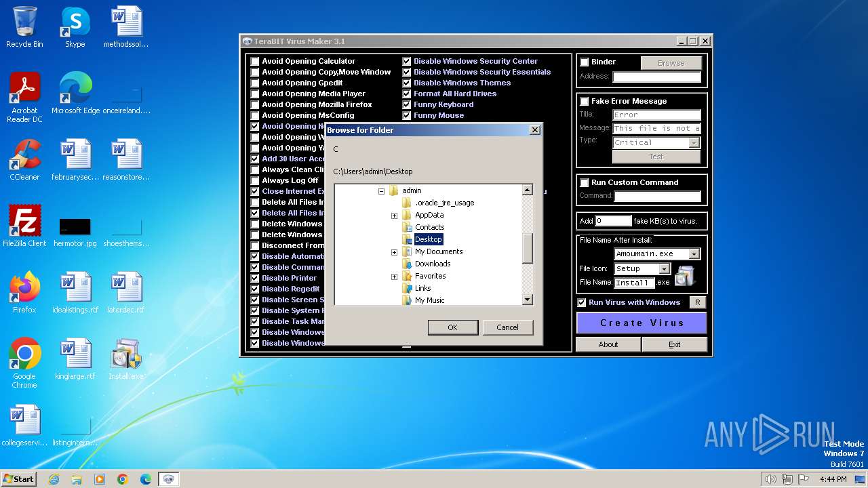Open the Start menu
The width and height of the screenshot is (868, 488).
click(x=19, y=479)
